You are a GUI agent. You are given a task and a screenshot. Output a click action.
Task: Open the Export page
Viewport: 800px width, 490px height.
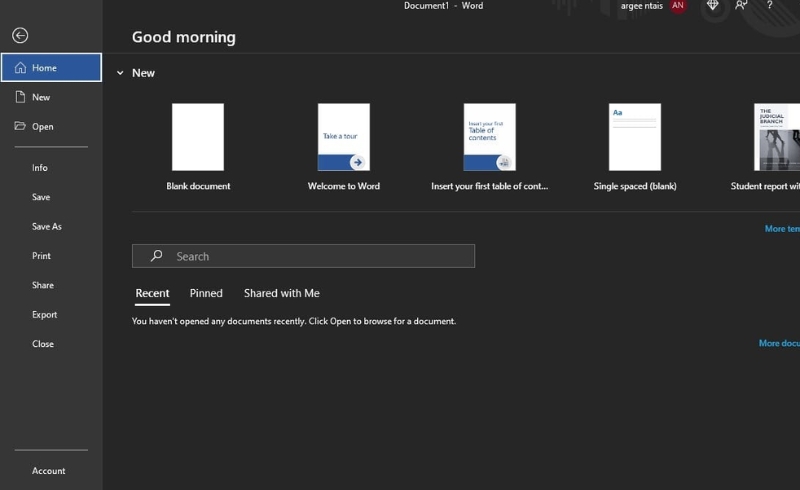point(44,314)
